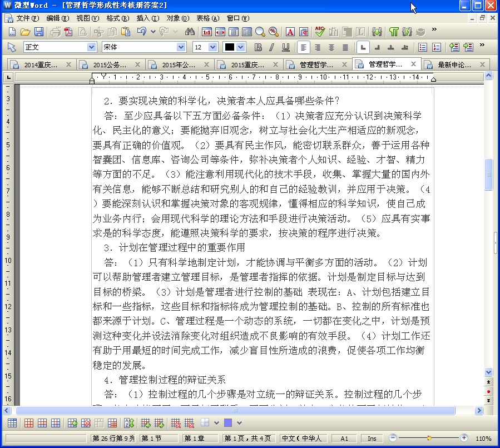500x448 pixels.
Task: Align paragraph text to the left
Action: pos(304,47)
